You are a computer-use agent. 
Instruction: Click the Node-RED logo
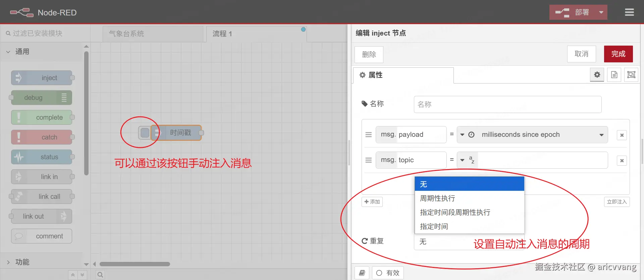[22, 12]
